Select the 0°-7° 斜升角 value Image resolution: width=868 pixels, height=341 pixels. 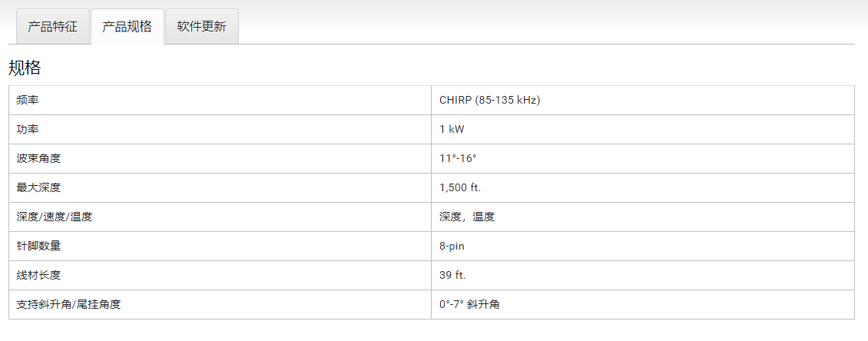[x=469, y=305]
